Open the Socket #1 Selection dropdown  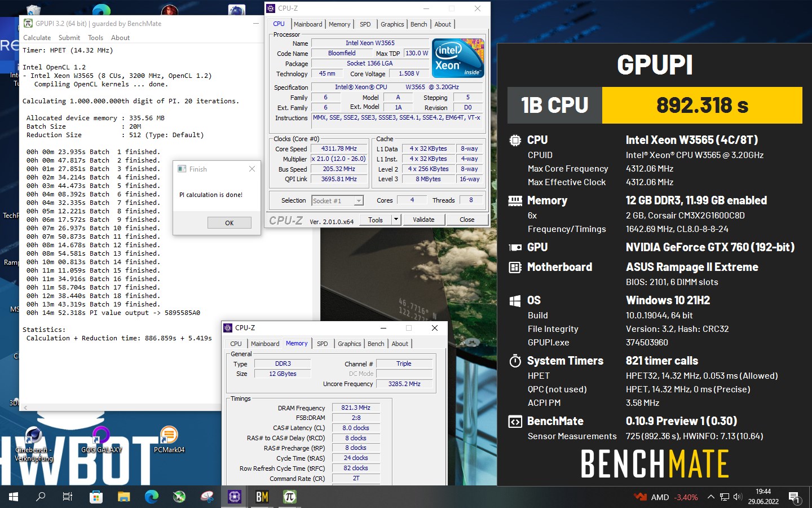[x=337, y=200]
